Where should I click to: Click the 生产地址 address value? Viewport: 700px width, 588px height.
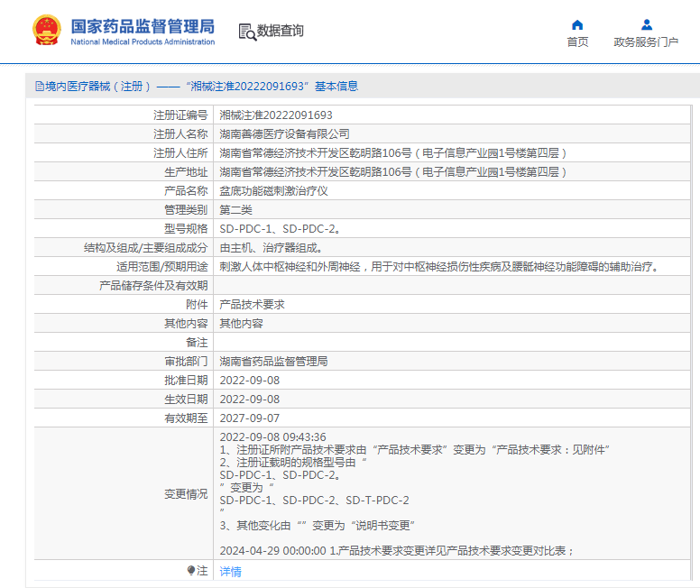coord(393,172)
